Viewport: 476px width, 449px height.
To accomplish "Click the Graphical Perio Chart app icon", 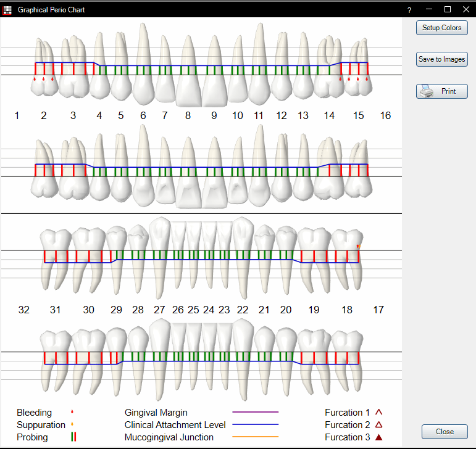I will pyautogui.click(x=7, y=10).
